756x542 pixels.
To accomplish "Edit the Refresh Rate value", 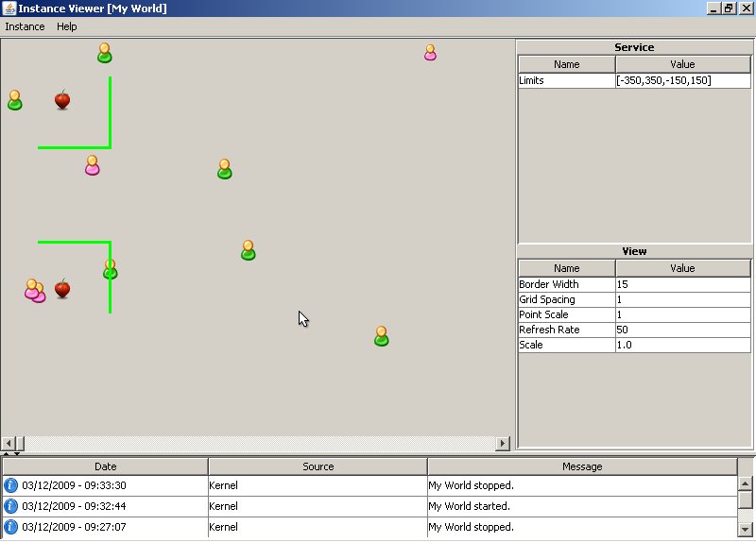I will [x=682, y=330].
